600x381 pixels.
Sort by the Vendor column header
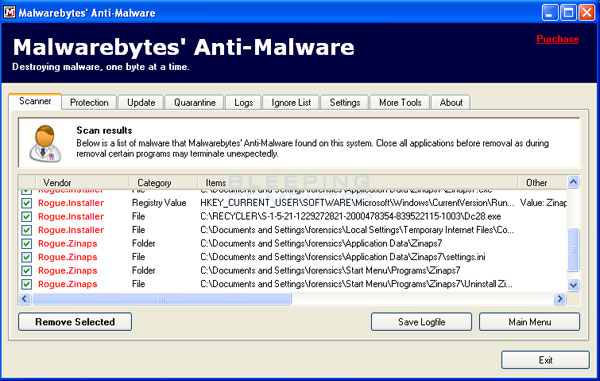pyautogui.click(x=82, y=182)
